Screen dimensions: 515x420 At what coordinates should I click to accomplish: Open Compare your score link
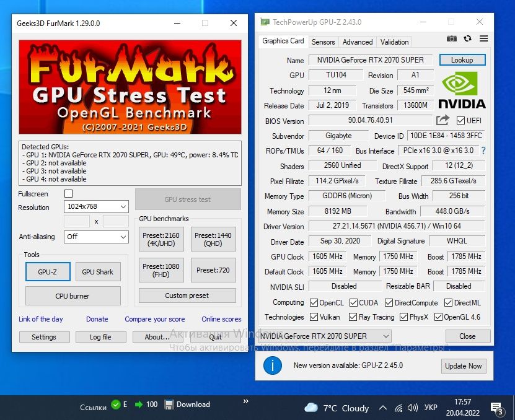pyautogui.click(x=155, y=319)
